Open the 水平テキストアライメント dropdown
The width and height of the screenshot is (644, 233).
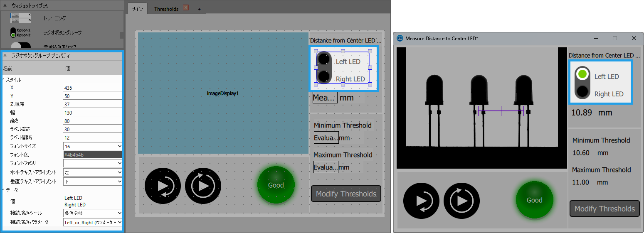[x=93, y=172]
